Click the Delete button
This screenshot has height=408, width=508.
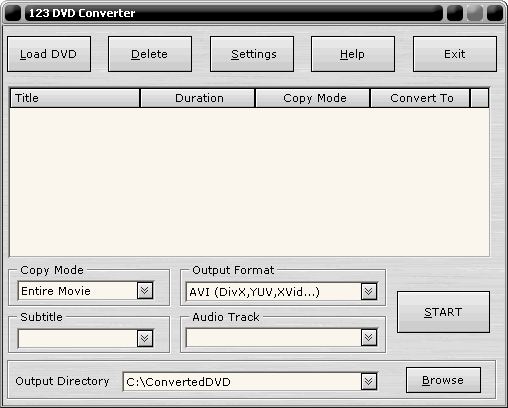point(150,54)
